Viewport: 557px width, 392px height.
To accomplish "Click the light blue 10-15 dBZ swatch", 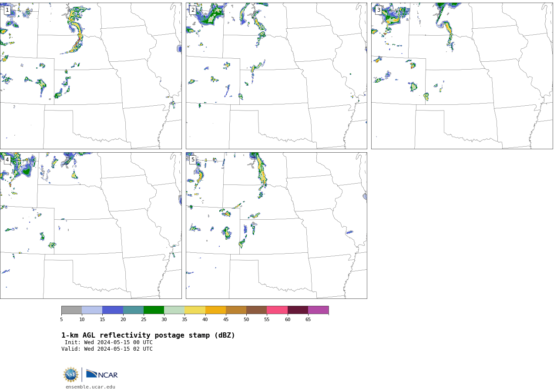I will [x=92, y=310].
